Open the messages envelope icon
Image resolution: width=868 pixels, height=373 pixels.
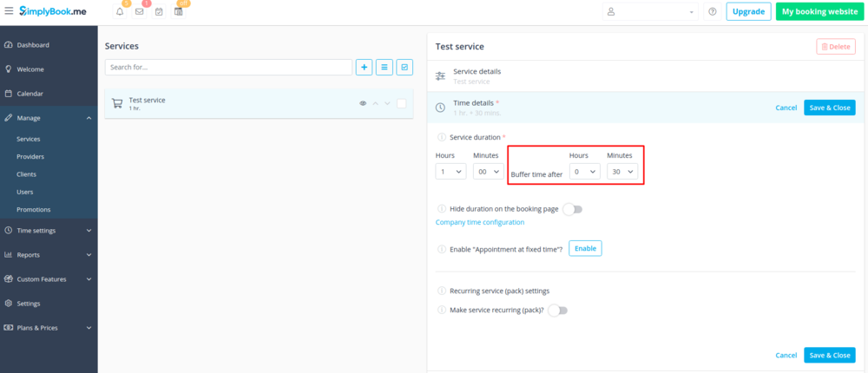tap(139, 11)
